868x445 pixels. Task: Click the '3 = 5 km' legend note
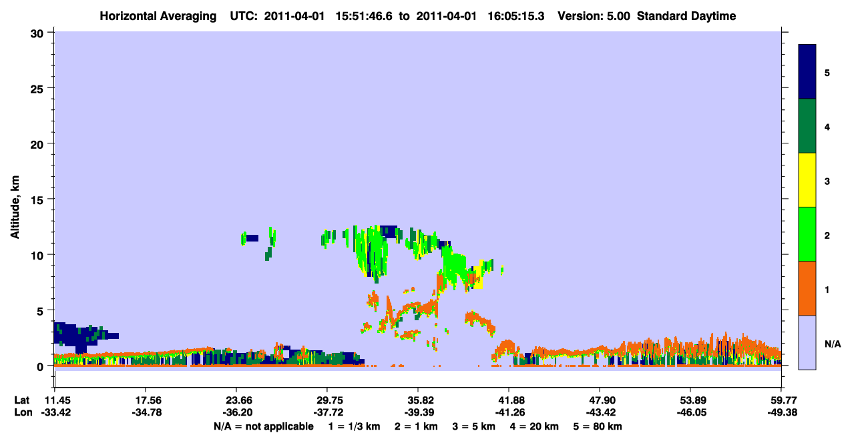(x=474, y=426)
